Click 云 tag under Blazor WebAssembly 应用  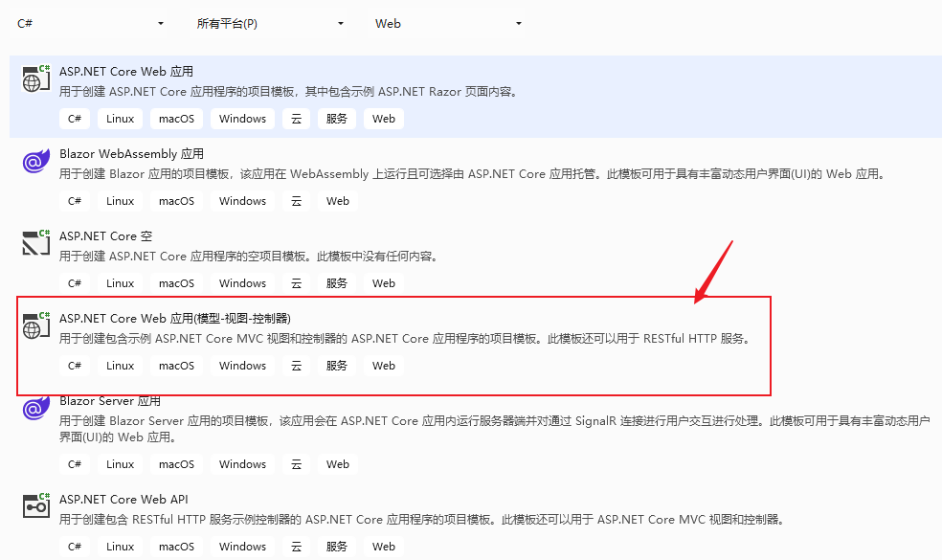point(296,201)
